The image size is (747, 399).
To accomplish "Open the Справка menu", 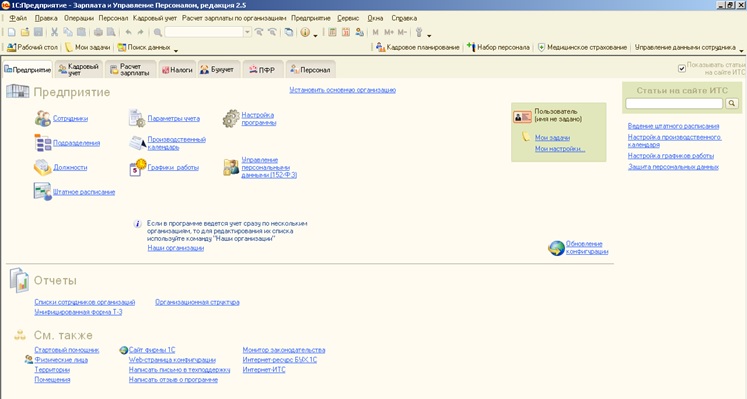I will coord(404,18).
